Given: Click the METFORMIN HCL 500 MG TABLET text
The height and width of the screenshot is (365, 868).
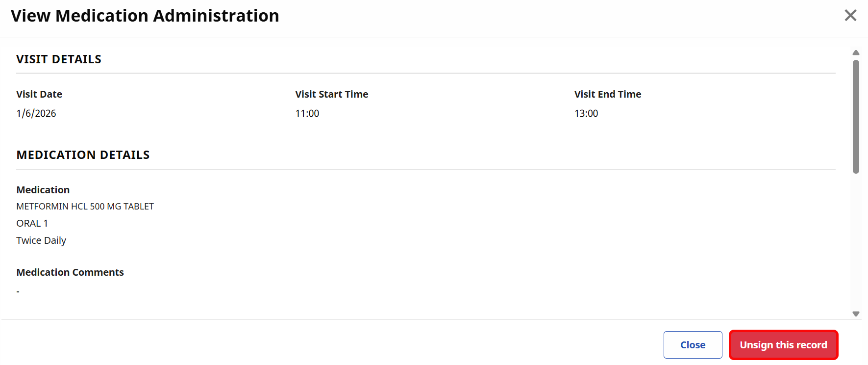Looking at the screenshot, I should pyautogui.click(x=85, y=207).
